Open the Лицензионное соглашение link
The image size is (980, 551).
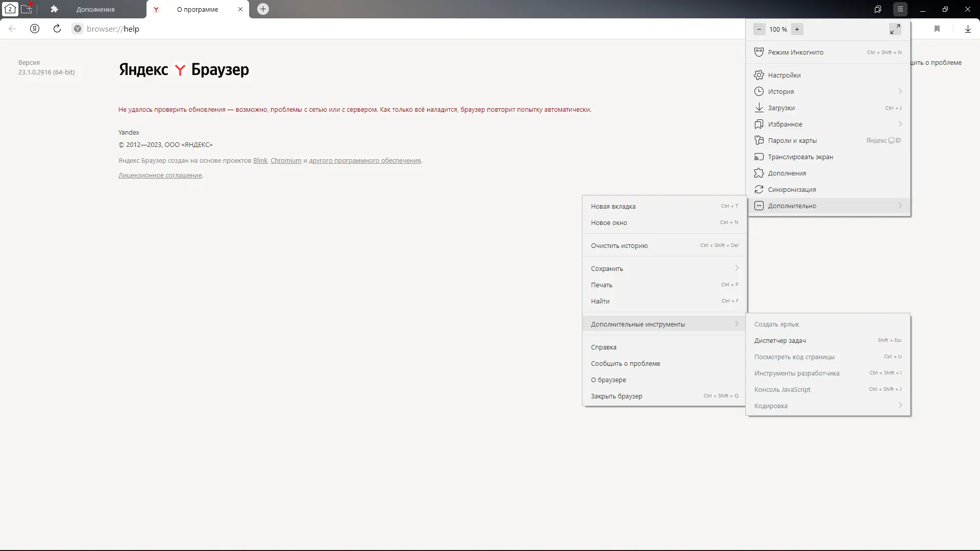tap(160, 175)
